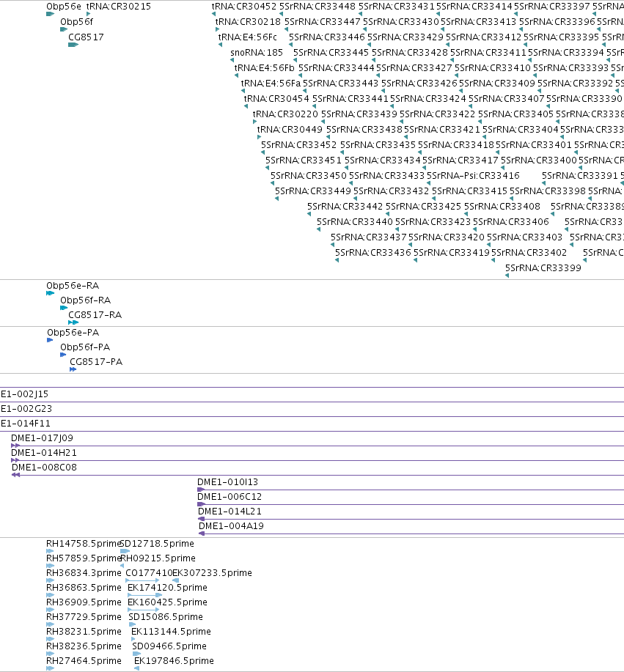Viewport: 624px width, 672px height.
Task: Select the tRNA:CR30454 label
Action: 276,99
